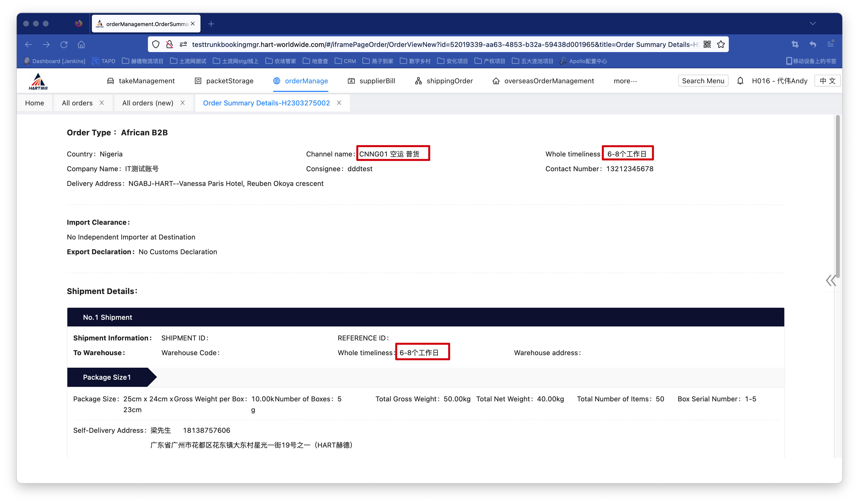
Task: Click the shield tracking protection icon
Action: (x=156, y=44)
